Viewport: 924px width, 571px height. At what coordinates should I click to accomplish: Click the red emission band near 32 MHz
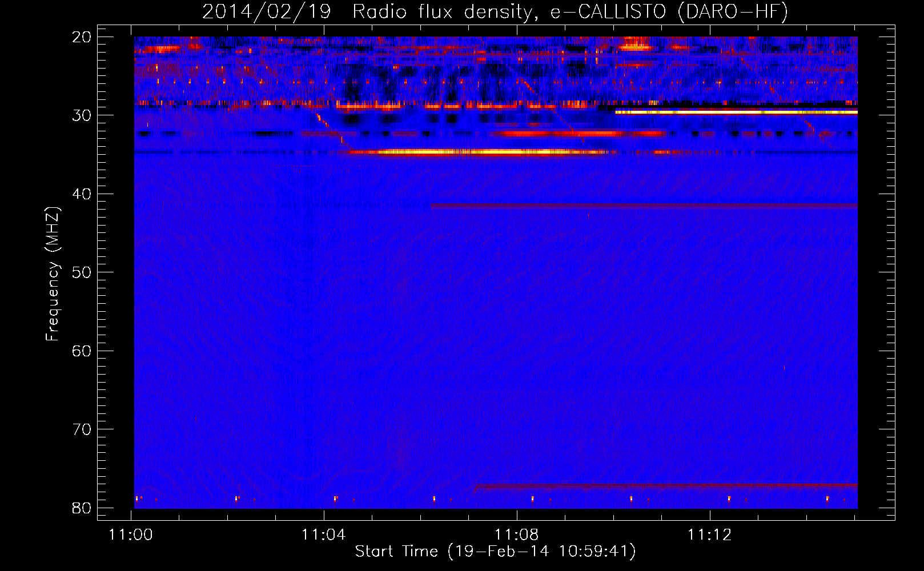[578, 134]
